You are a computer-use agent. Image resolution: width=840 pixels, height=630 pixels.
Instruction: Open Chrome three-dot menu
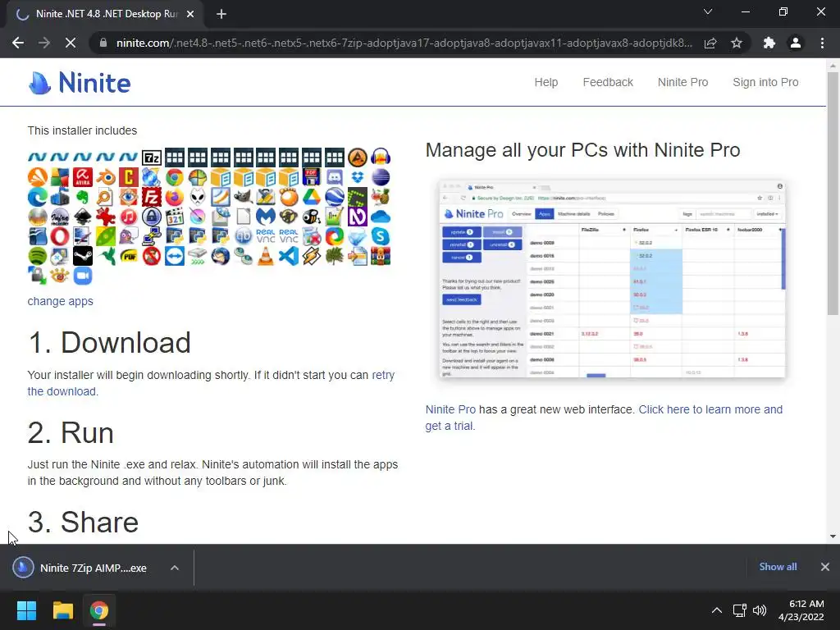pos(822,43)
